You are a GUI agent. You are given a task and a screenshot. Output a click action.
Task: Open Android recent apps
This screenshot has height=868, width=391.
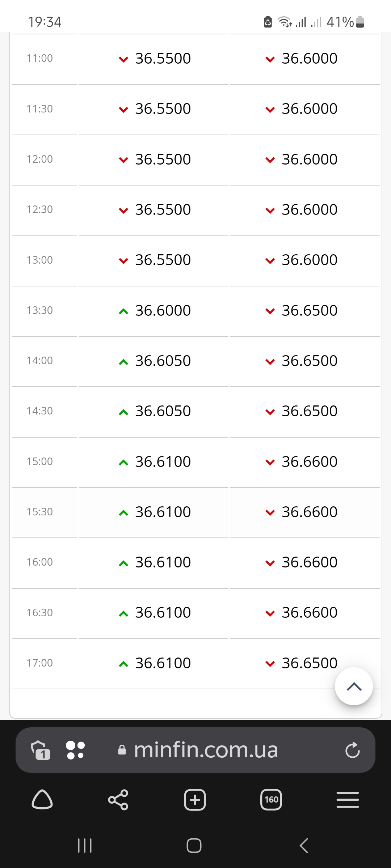click(x=85, y=846)
